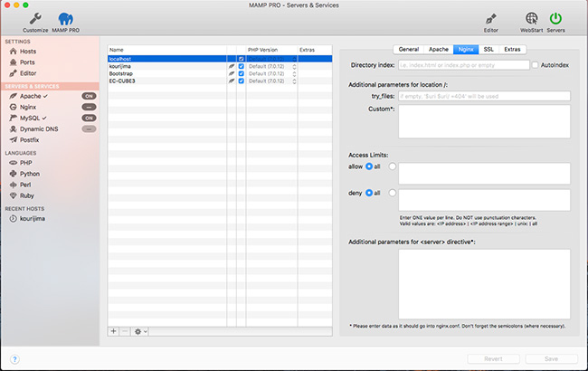The width and height of the screenshot is (588, 371).
Task: Click the remove host minus button
Action: tap(125, 331)
